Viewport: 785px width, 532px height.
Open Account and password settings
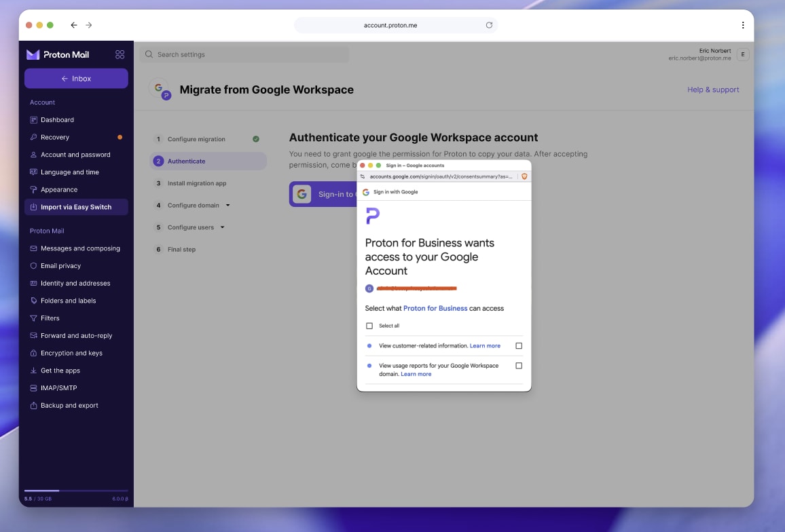click(x=76, y=155)
